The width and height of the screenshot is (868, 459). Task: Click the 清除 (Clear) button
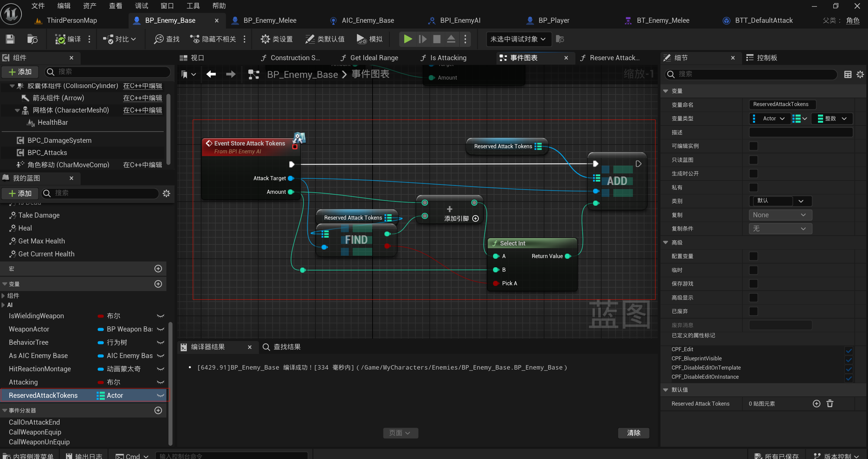coord(633,433)
